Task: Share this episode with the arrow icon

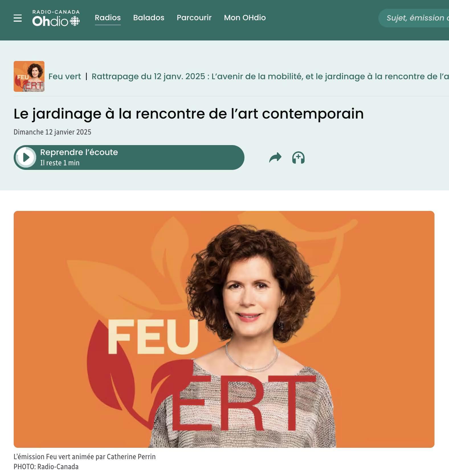Action: point(275,158)
